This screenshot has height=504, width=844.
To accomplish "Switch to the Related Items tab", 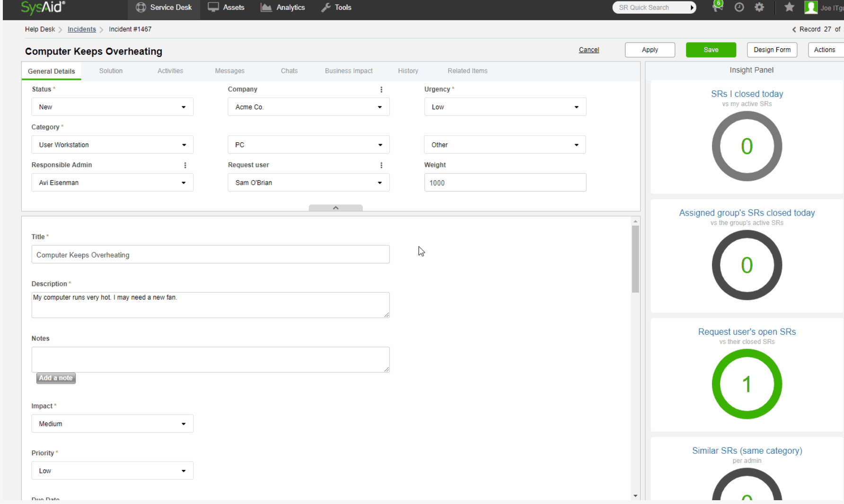I will click(x=467, y=71).
